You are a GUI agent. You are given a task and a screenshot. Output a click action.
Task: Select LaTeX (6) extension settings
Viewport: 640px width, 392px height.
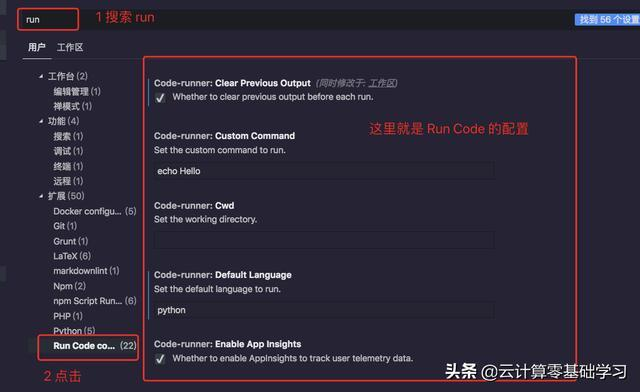tap(72, 256)
